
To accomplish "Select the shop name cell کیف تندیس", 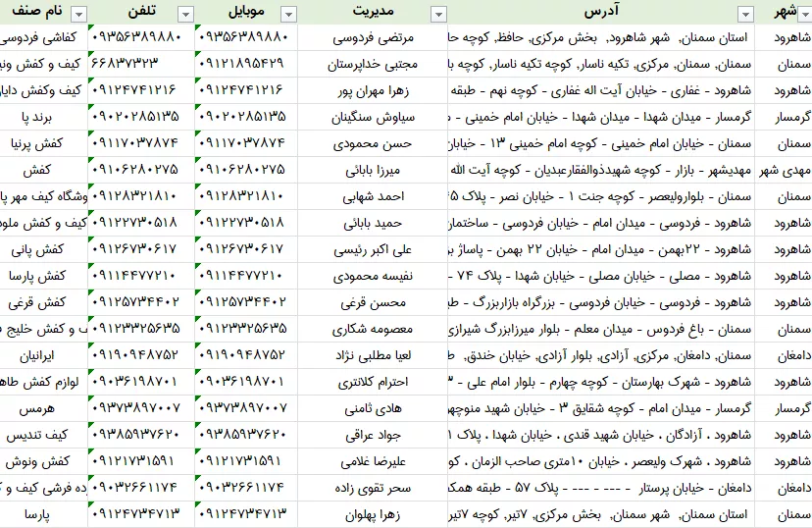I will point(44,435).
